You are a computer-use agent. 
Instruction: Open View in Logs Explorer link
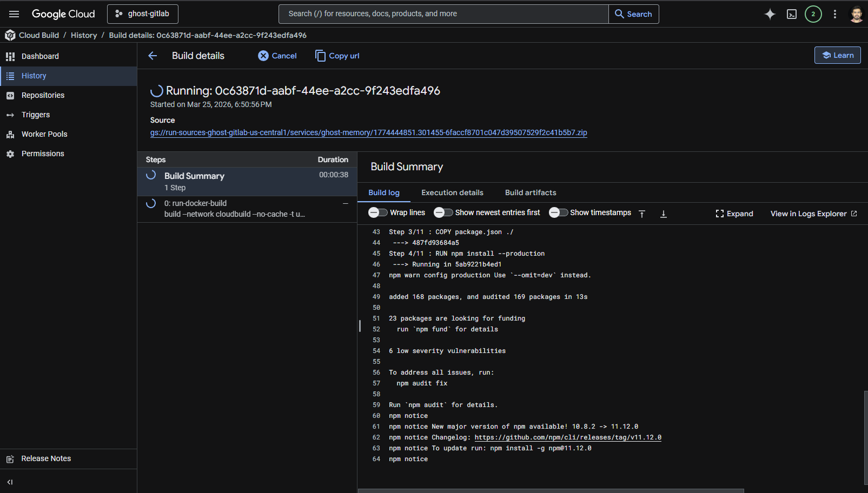pyautogui.click(x=814, y=214)
